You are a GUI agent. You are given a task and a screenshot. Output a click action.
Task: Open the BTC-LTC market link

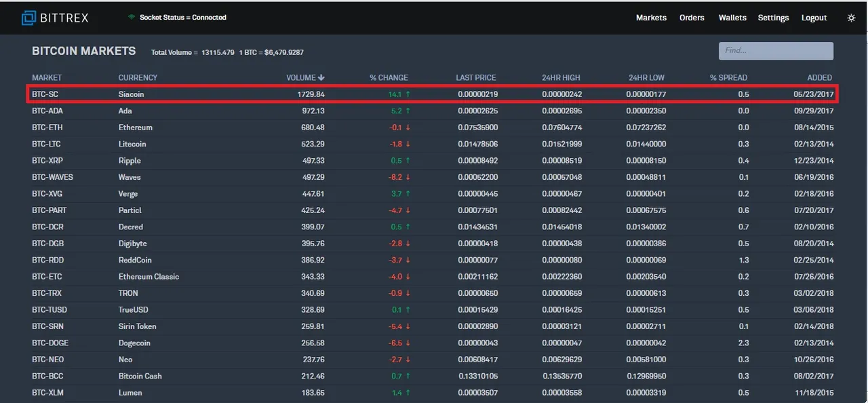coord(47,144)
